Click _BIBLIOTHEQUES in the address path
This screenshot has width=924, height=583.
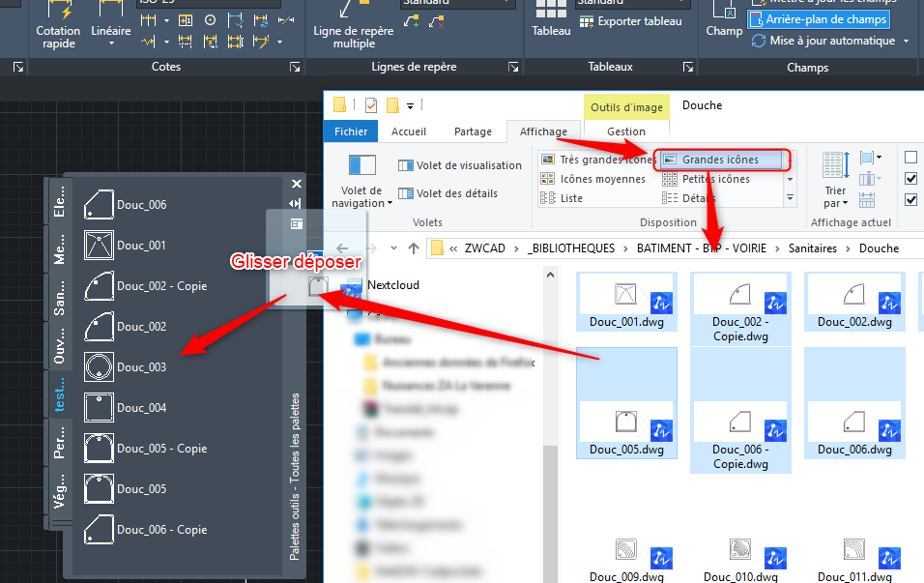click(570, 248)
